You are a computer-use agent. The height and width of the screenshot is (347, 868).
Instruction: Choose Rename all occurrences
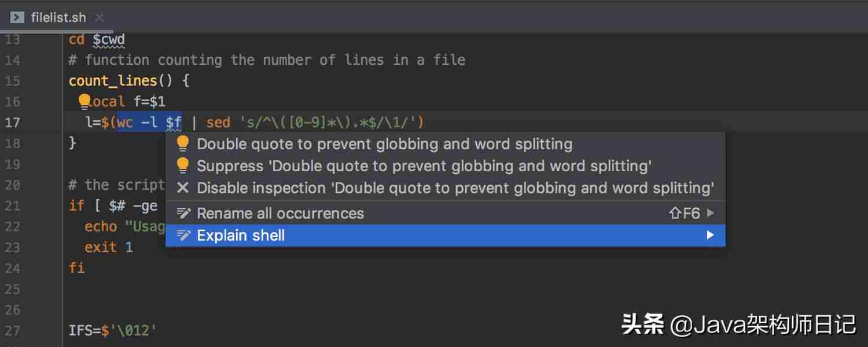coord(445,213)
